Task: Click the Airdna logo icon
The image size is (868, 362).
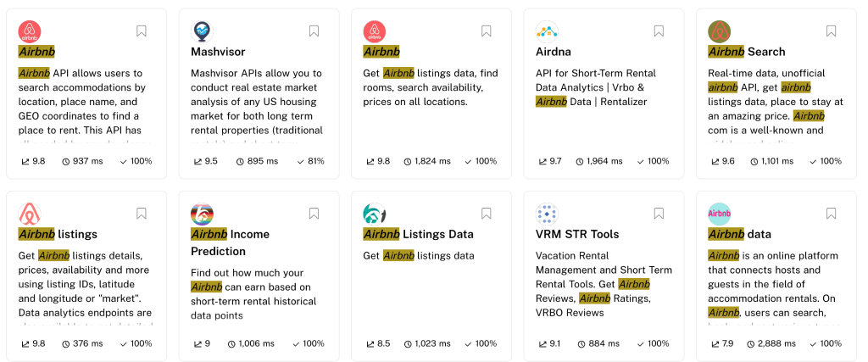Action: (547, 31)
